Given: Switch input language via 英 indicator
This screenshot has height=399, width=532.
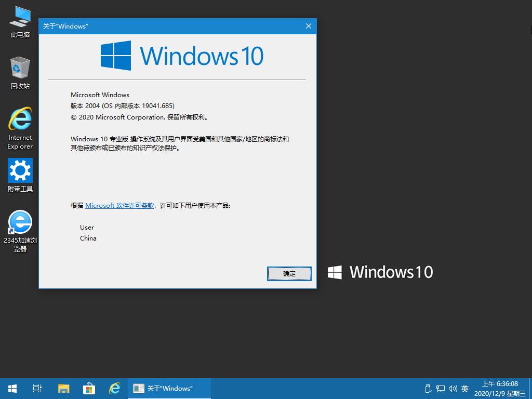Looking at the screenshot, I should click(465, 389).
